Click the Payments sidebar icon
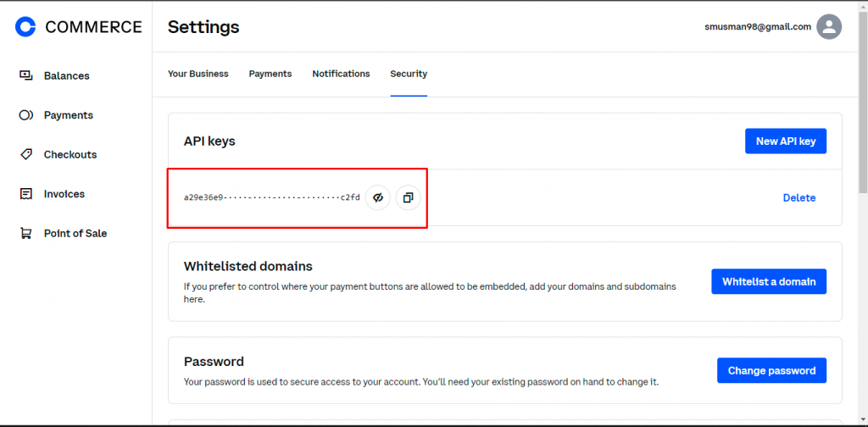Screen dimensions: 868x427 click(26, 115)
